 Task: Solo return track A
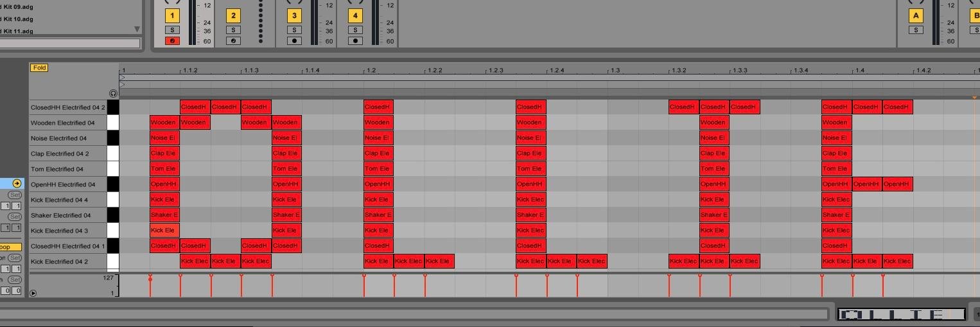tap(916, 30)
